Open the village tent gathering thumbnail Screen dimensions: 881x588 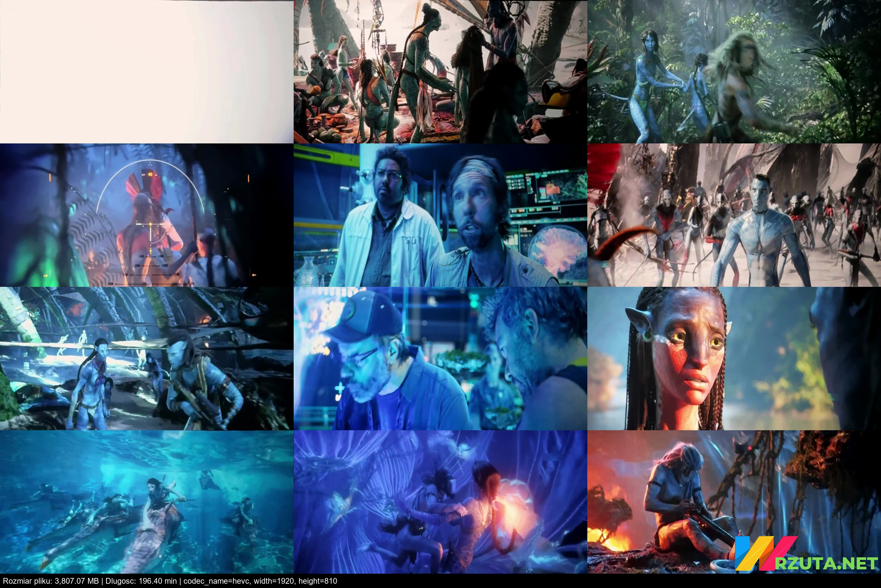coord(440,71)
